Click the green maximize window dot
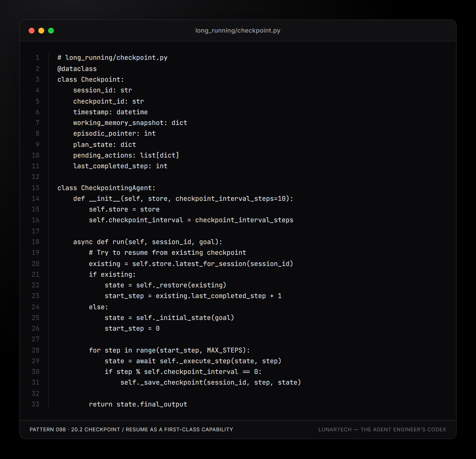This screenshot has height=459, width=476. 51,31
